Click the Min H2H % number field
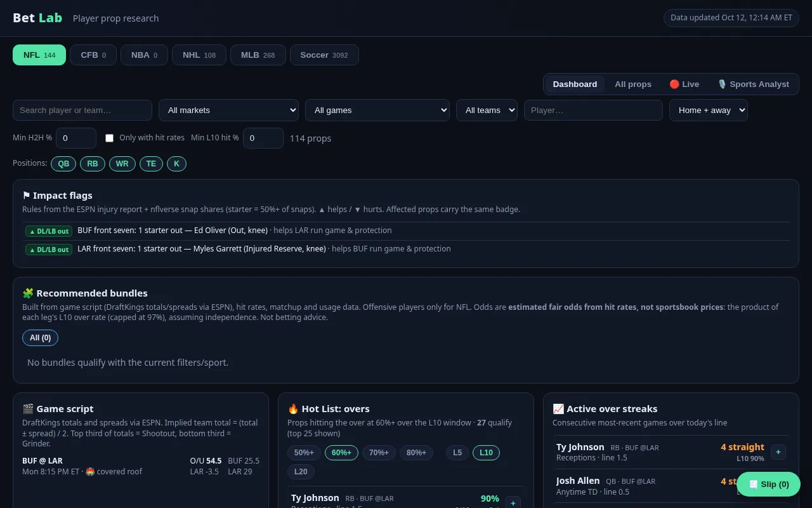The image size is (812, 508). coord(76,138)
